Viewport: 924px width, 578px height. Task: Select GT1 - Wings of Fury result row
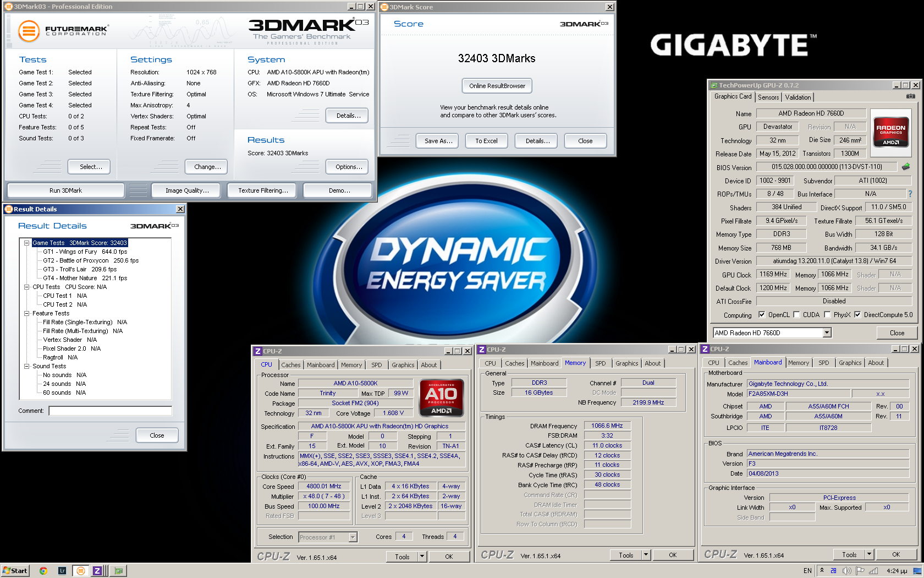pyautogui.click(x=85, y=252)
